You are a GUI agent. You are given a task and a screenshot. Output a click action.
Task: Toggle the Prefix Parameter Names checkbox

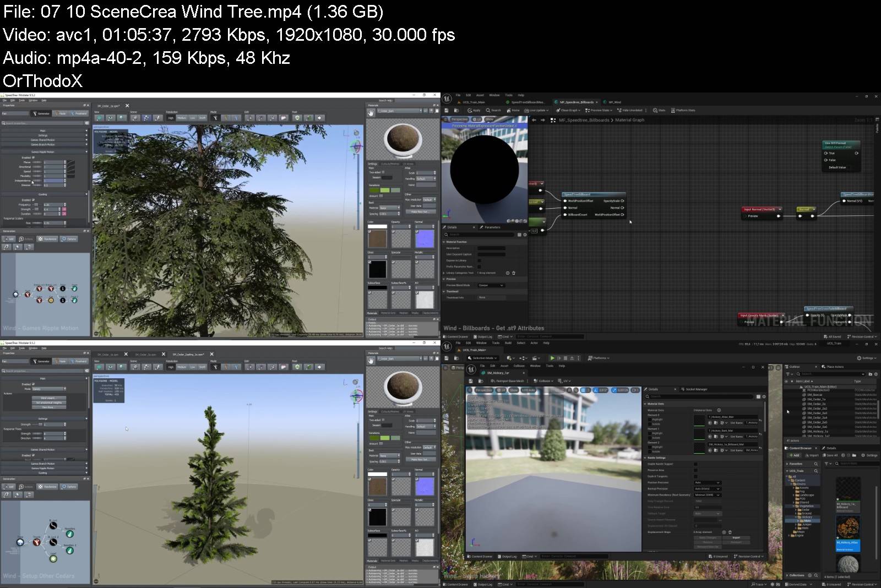pyautogui.click(x=479, y=266)
